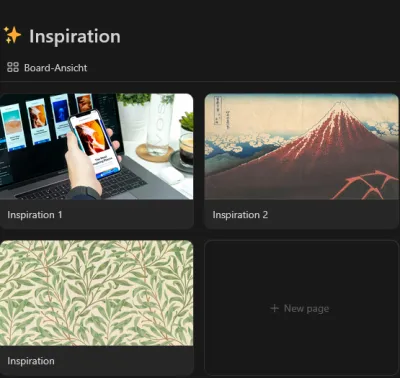The height and width of the screenshot is (378, 400).
Task: Click the Inspiration page title
Action: [75, 37]
